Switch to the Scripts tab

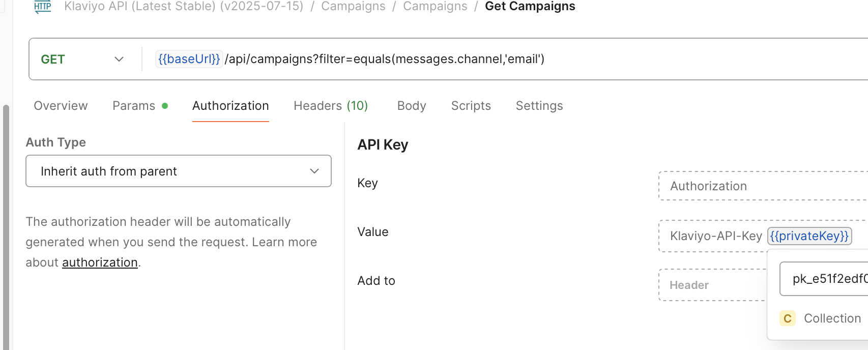471,106
